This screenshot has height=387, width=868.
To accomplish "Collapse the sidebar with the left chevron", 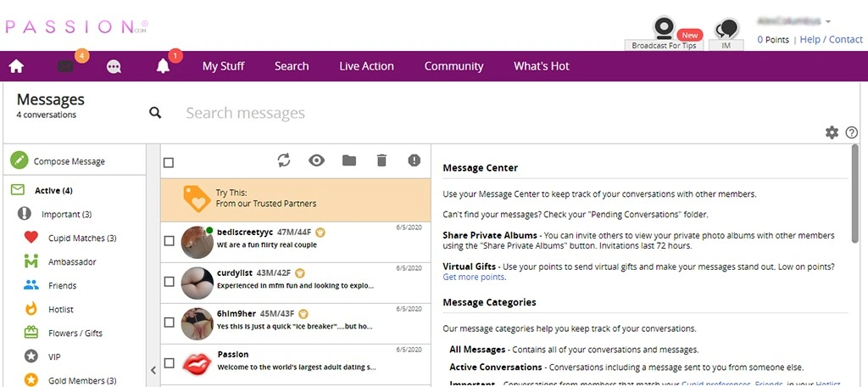I will coord(153,370).
